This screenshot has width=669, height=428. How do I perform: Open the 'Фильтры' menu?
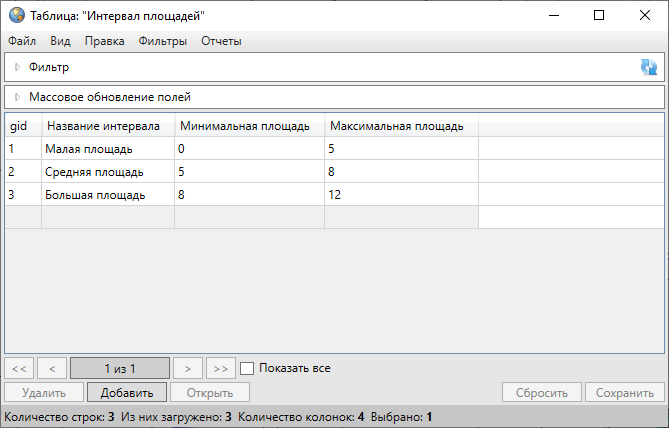(x=163, y=41)
